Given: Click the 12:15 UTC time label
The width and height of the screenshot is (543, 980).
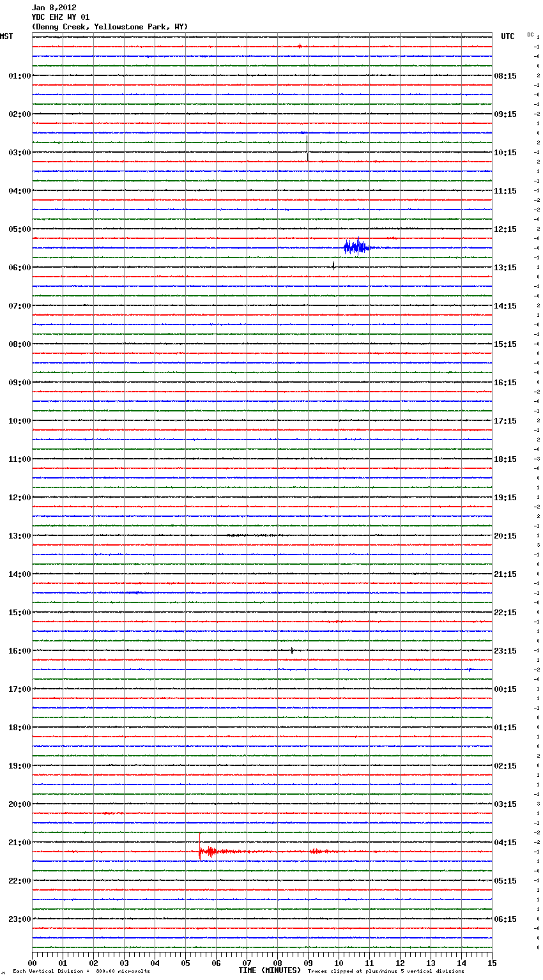Looking at the screenshot, I should click(505, 229).
